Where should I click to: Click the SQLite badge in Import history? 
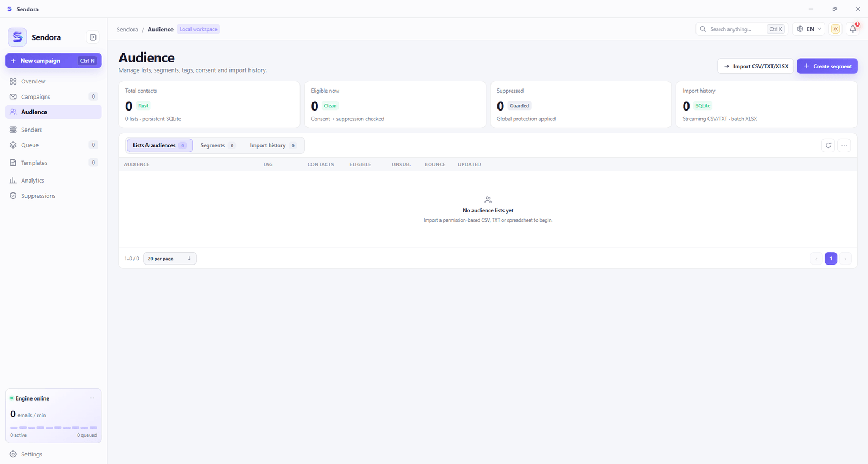click(x=703, y=106)
